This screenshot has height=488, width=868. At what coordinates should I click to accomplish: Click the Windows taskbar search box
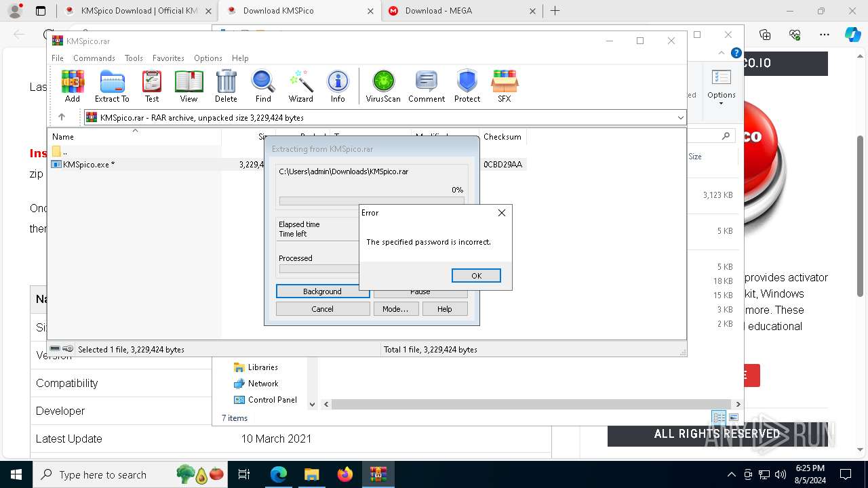129,474
